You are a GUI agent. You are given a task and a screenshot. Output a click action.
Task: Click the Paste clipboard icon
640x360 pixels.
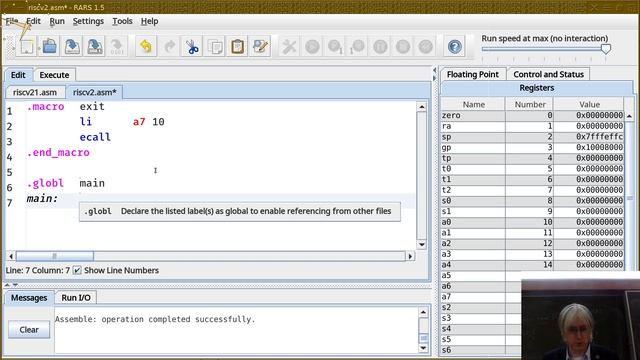(238, 47)
